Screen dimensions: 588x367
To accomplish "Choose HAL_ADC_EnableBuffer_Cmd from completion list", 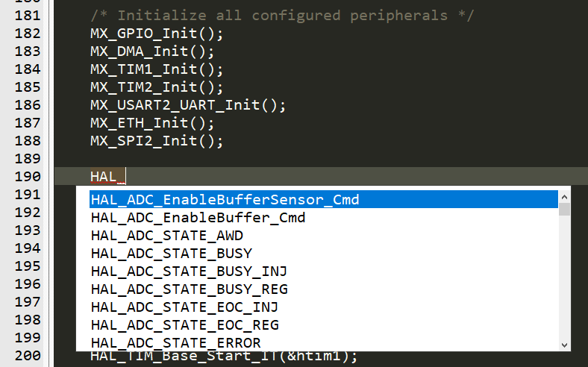I will pyautogui.click(x=324, y=217).
